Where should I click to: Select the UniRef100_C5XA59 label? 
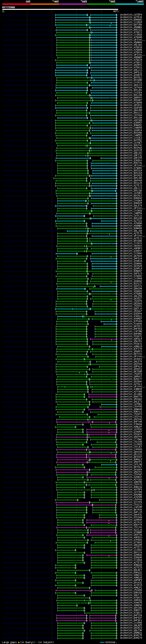tap(131, 590)
